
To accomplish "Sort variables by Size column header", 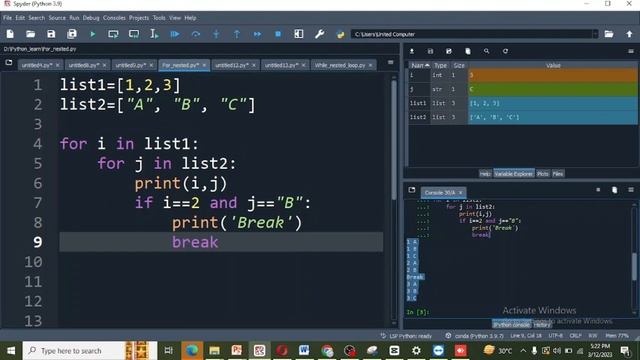I will [x=459, y=65].
